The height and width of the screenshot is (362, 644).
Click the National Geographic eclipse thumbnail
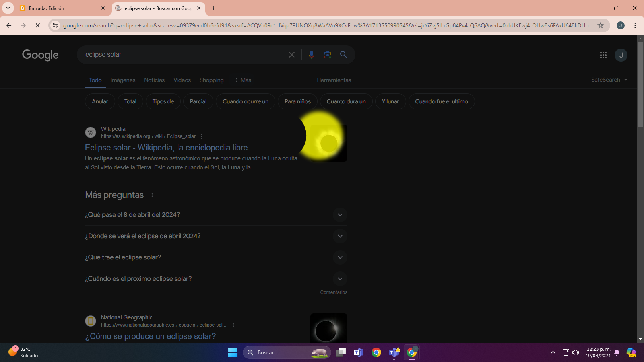click(x=329, y=328)
